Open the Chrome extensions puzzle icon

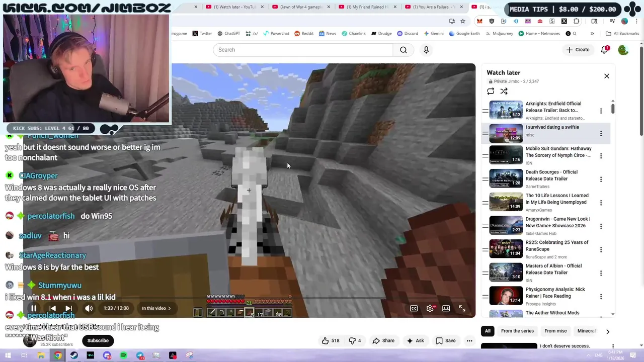(x=577, y=21)
